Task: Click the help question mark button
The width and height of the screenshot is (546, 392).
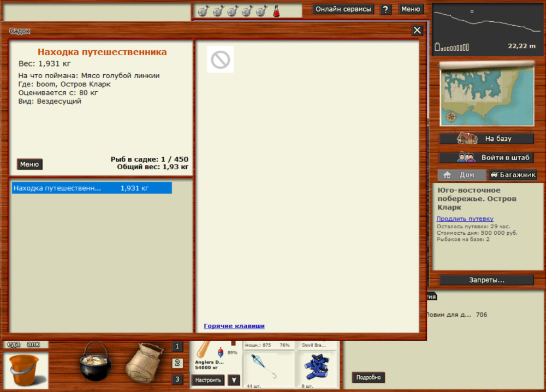Action: click(385, 9)
